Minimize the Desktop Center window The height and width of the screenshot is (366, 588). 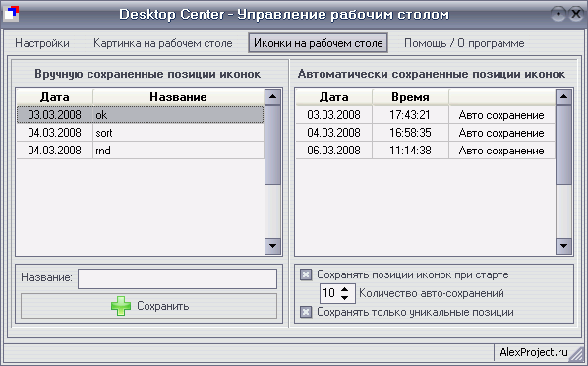pyautogui.click(x=559, y=14)
